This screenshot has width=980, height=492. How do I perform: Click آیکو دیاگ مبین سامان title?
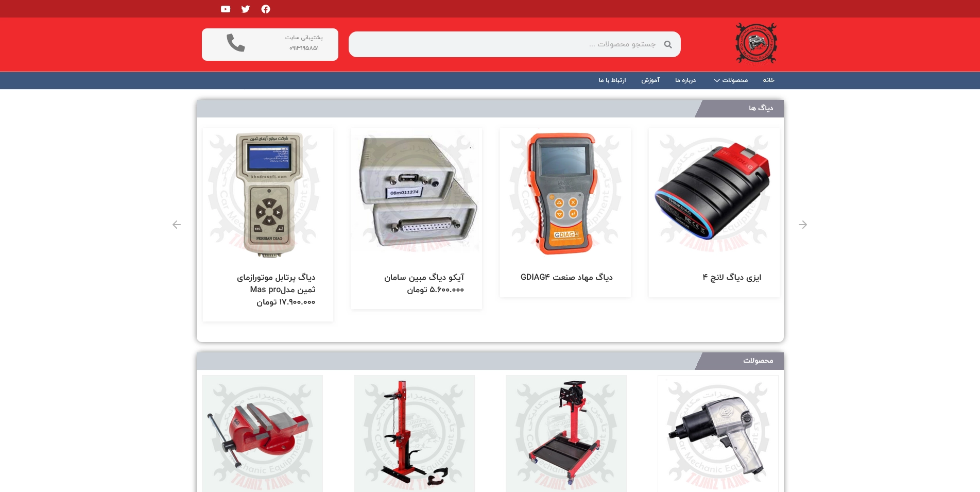(x=424, y=277)
